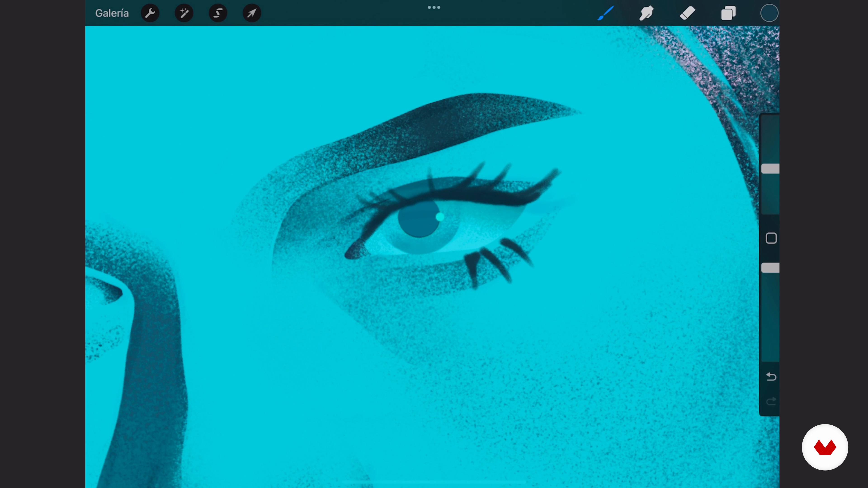Open the Actions wrench menu

(150, 13)
